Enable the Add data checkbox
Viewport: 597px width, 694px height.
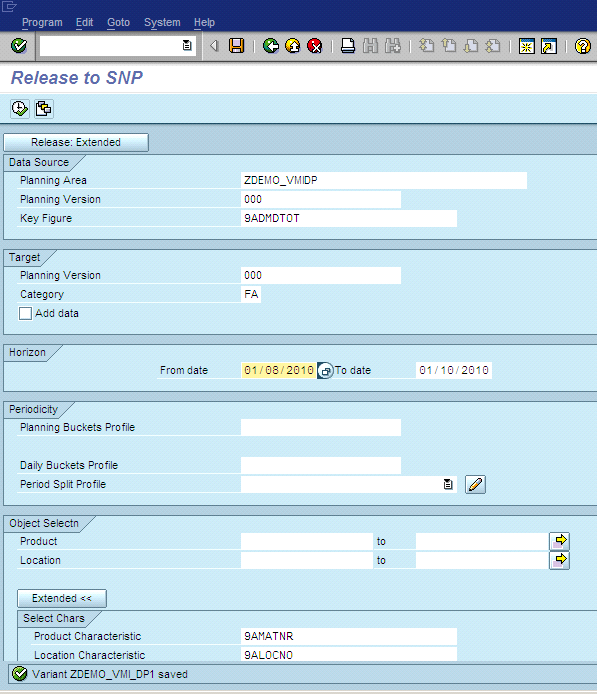point(25,313)
